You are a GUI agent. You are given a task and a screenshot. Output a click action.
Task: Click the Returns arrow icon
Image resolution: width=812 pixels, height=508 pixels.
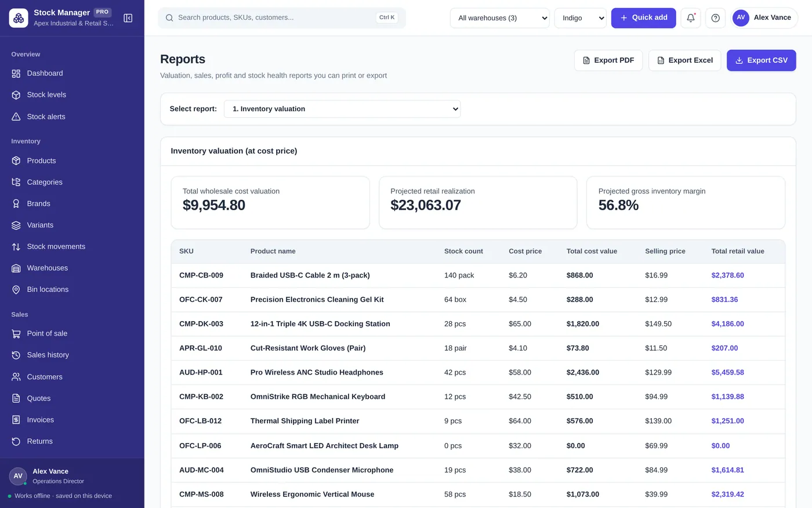point(16,441)
